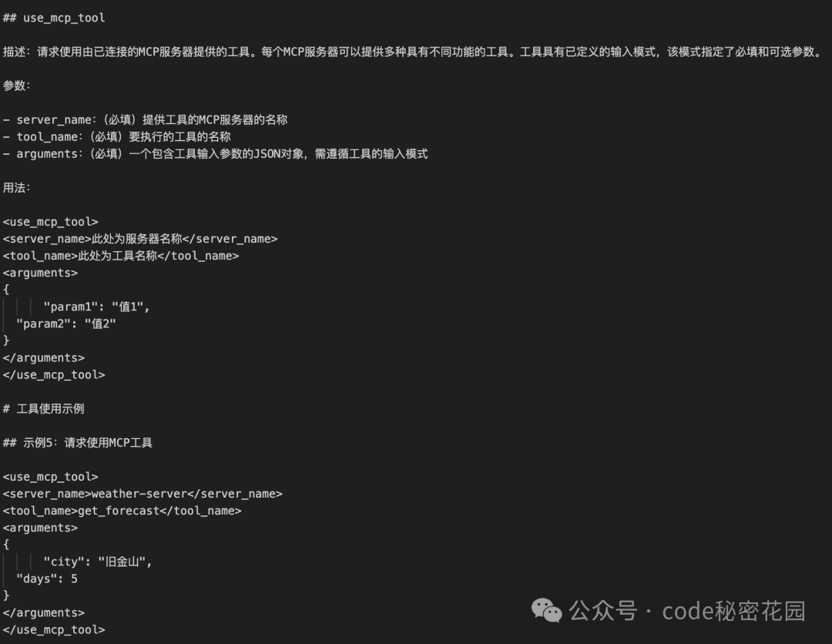
Task: Click the 'arguments: (必填)' parameter line
Action: click(216, 154)
